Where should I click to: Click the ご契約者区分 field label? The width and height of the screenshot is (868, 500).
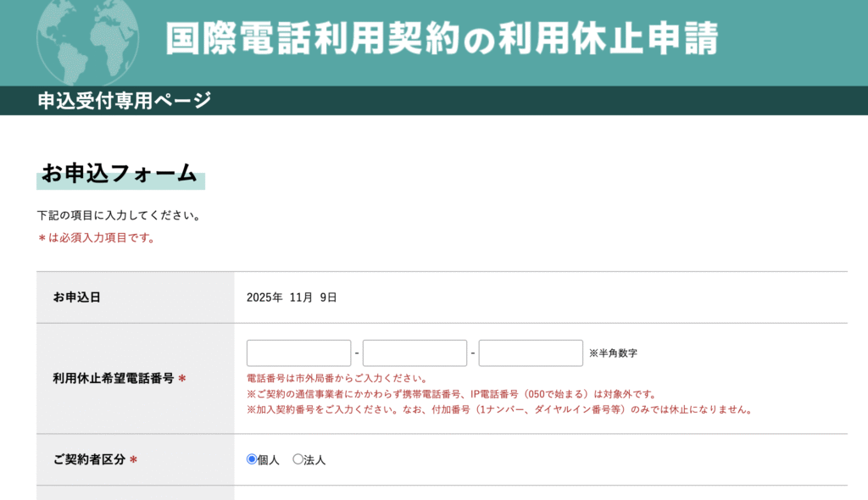89,459
